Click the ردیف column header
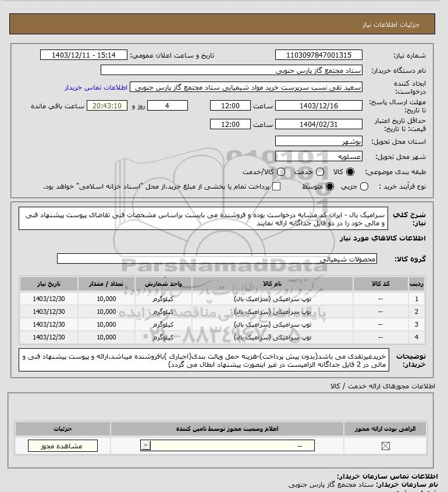The width and height of the screenshot is (448, 492). coord(417,284)
